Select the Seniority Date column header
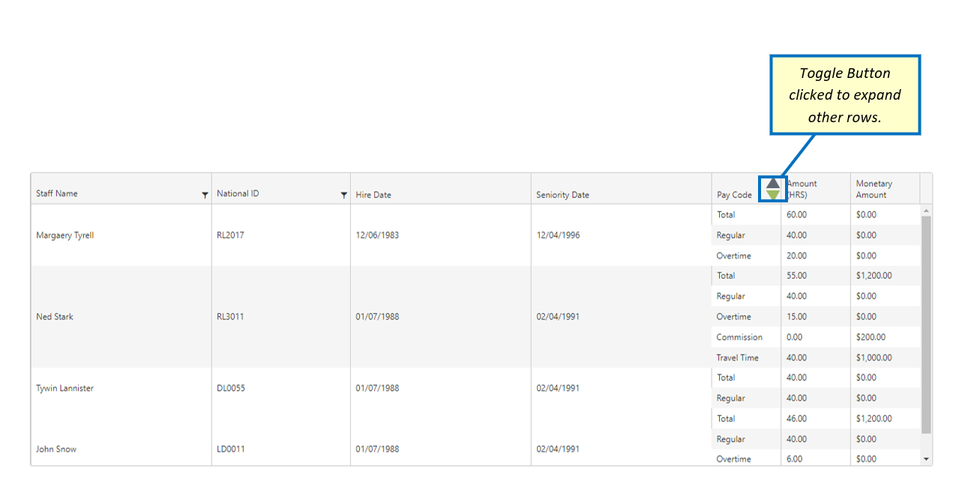Image resolution: width=980 pixels, height=494 pixels. [562, 194]
